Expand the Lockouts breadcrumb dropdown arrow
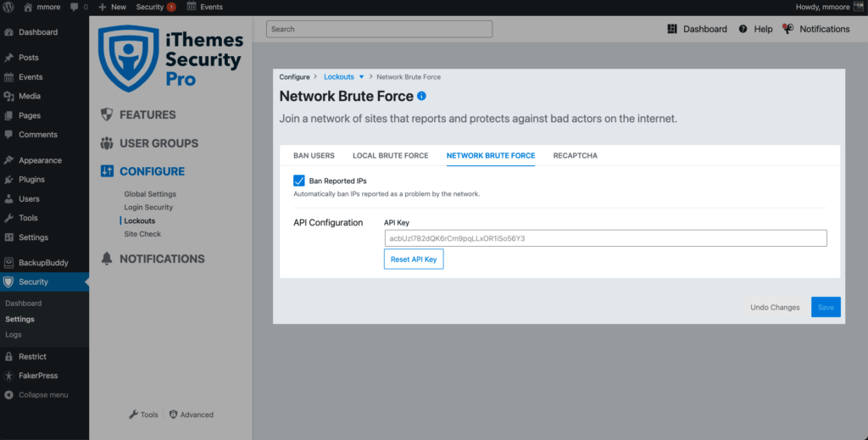Screen dimensions: 868x440 (x=361, y=77)
